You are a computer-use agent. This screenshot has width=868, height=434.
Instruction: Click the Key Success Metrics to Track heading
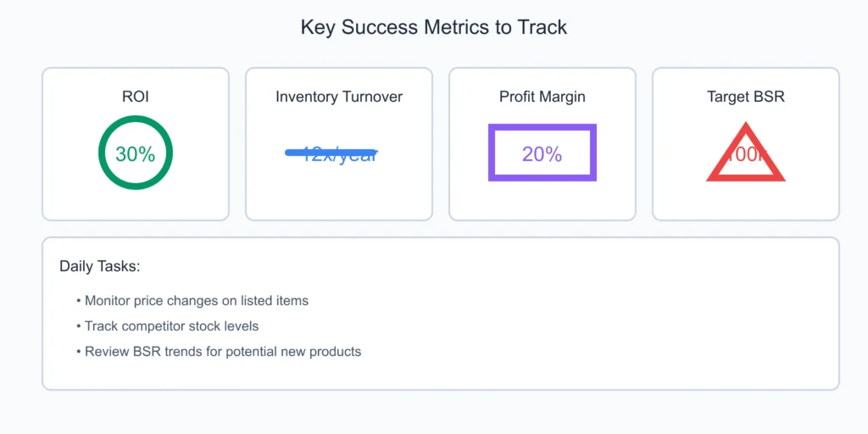coord(434,27)
